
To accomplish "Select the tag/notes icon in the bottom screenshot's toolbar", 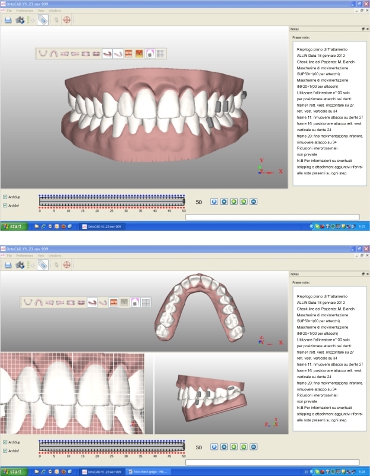I will [x=43, y=265].
